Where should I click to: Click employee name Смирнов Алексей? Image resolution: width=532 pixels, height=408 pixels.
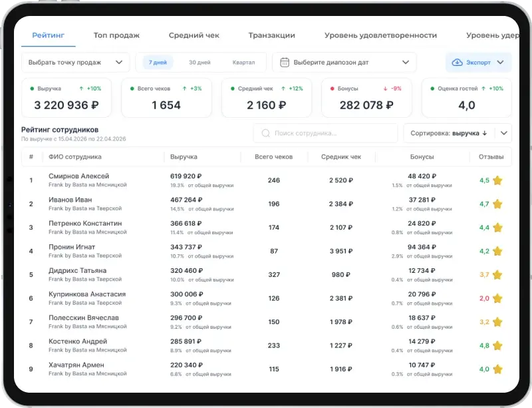click(x=78, y=176)
